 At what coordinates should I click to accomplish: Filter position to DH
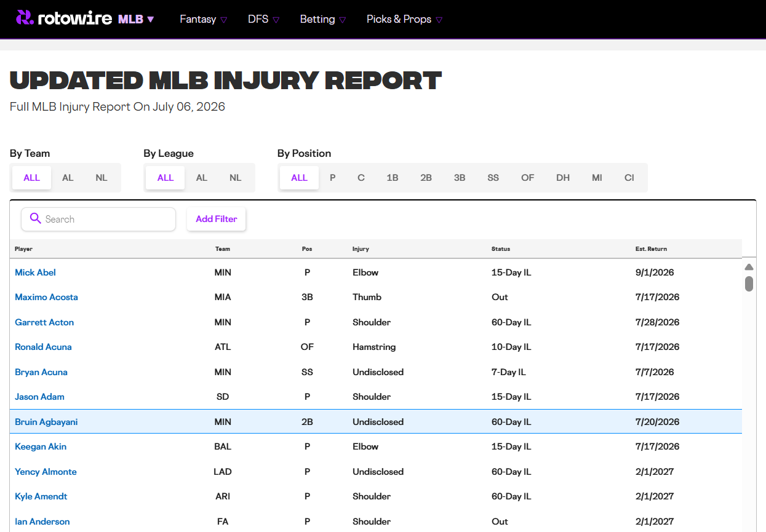[563, 178]
